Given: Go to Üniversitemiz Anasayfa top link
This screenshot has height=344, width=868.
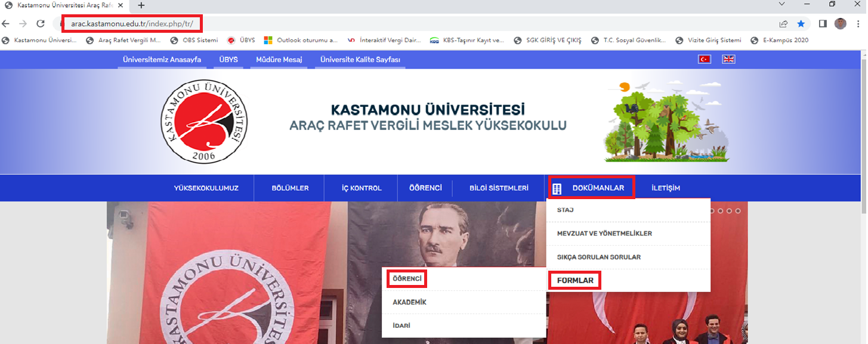Looking at the screenshot, I should pos(162,60).
